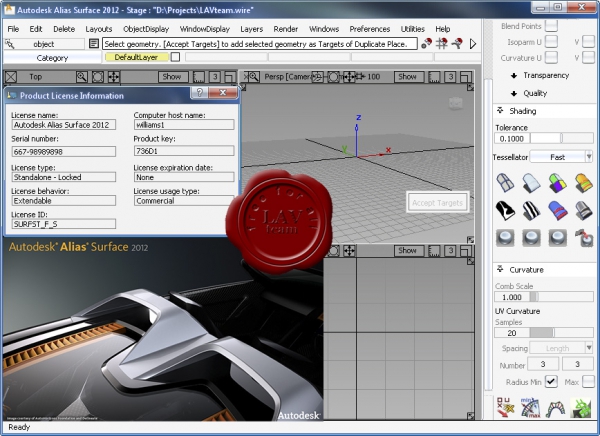The width and height of the screenshot is (600, 436).
Task: Open the prompt line history icon
Action: click(x=94, y=44)
